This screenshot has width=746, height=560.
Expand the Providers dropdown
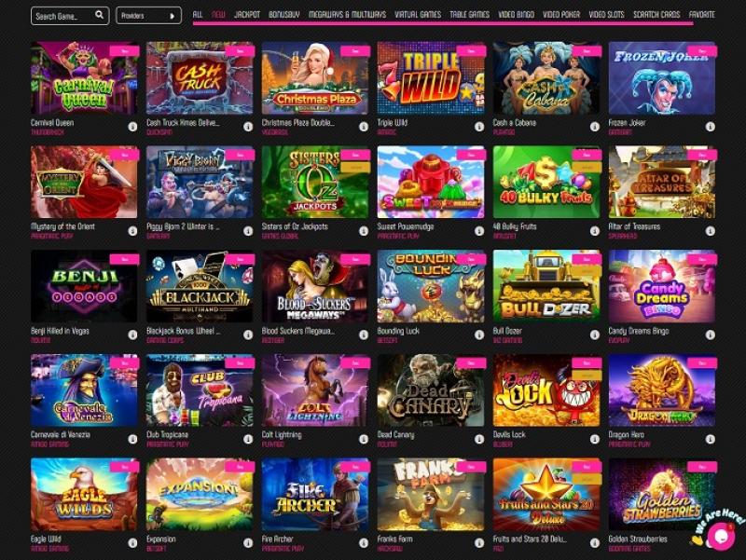[148, 16]
